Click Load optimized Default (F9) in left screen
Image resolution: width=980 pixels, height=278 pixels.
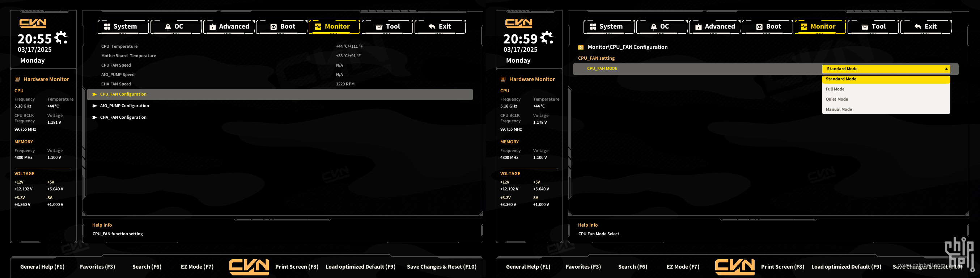[360, 267]
